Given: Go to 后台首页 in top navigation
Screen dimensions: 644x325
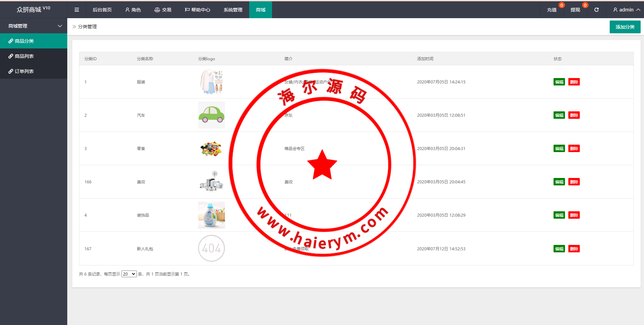Looking at the screenshot, I should tap(102, 10).
